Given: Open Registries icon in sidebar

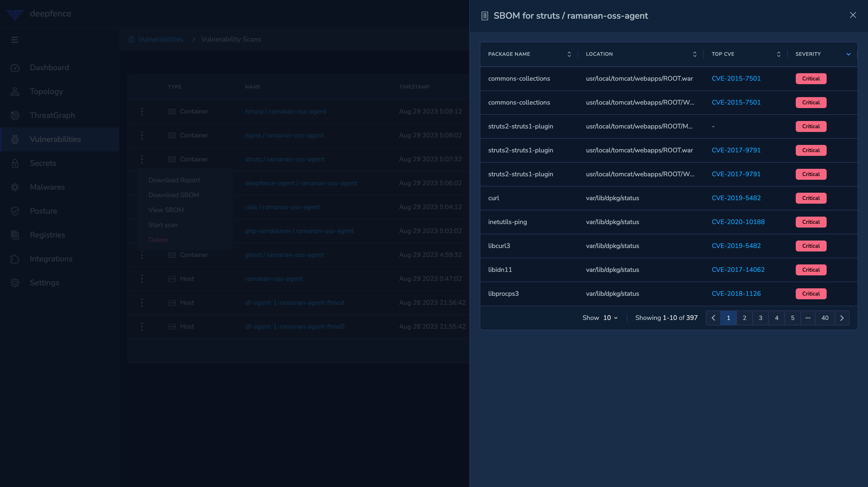Looking at the screenshot, I should [15, 235].
